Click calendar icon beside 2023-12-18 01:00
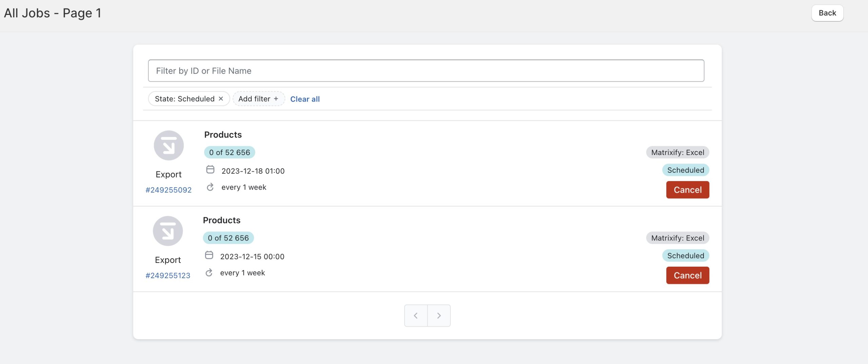The height and width of the screenshot is (364, 868). [210, 170]
